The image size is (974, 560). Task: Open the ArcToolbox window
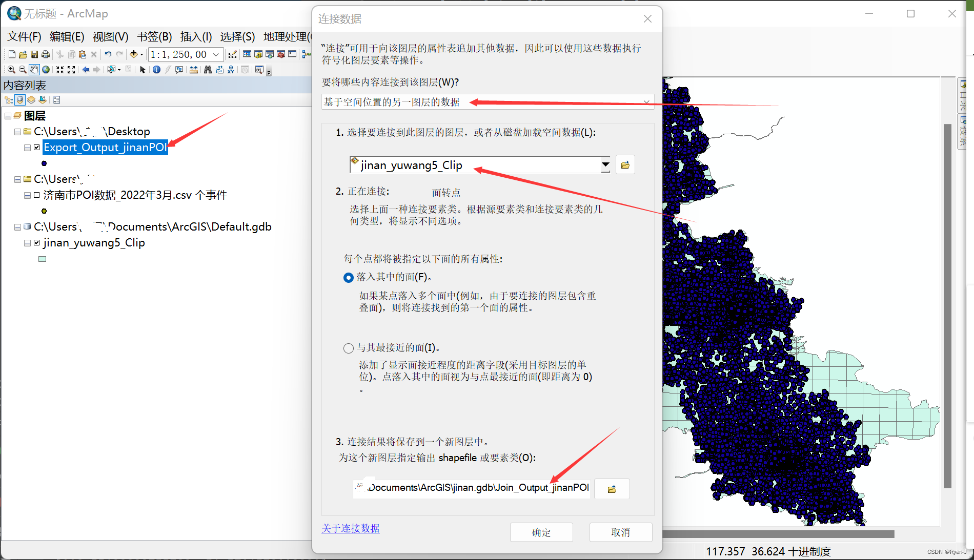(x=280, y=54)
